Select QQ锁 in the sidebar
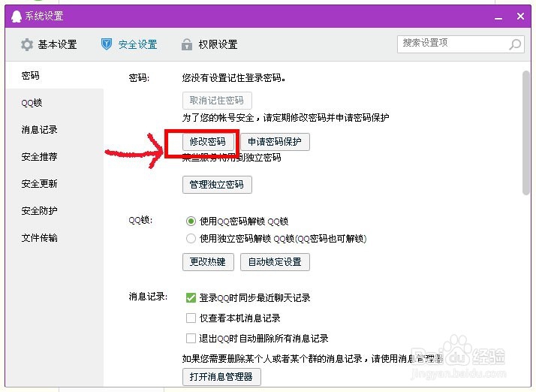 point(54,103)
